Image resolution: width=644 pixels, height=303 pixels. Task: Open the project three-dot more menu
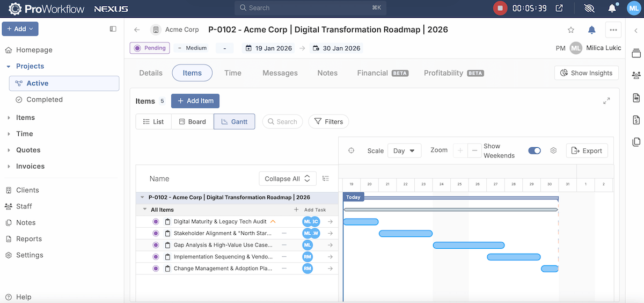(x=613, y=30)
